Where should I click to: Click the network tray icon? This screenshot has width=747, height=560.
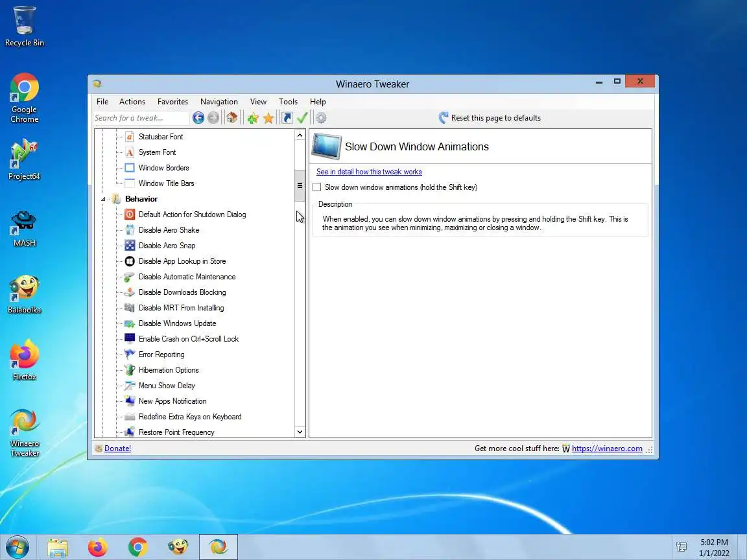[682, 547]
